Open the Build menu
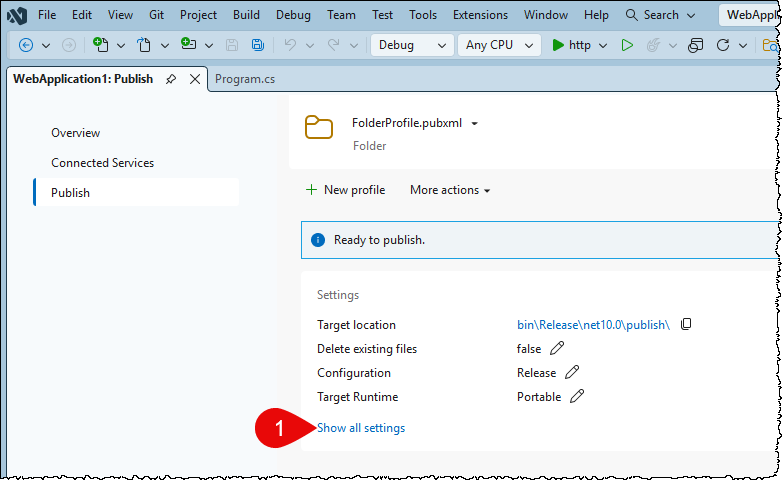Viewport: 783px width, 481px height. [246, 15]
